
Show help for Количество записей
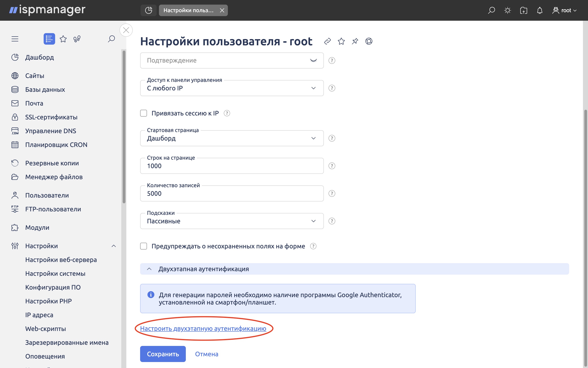332,193
